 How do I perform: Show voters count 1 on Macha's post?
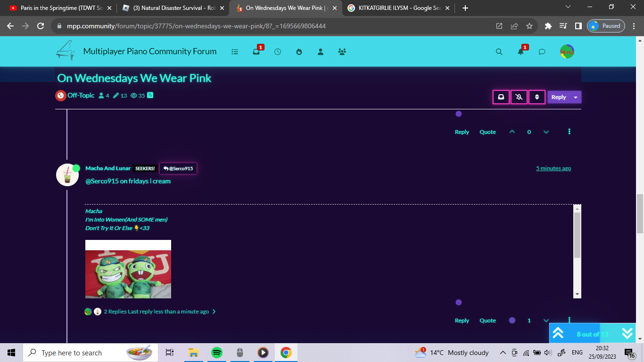click(x=529, y=321)
